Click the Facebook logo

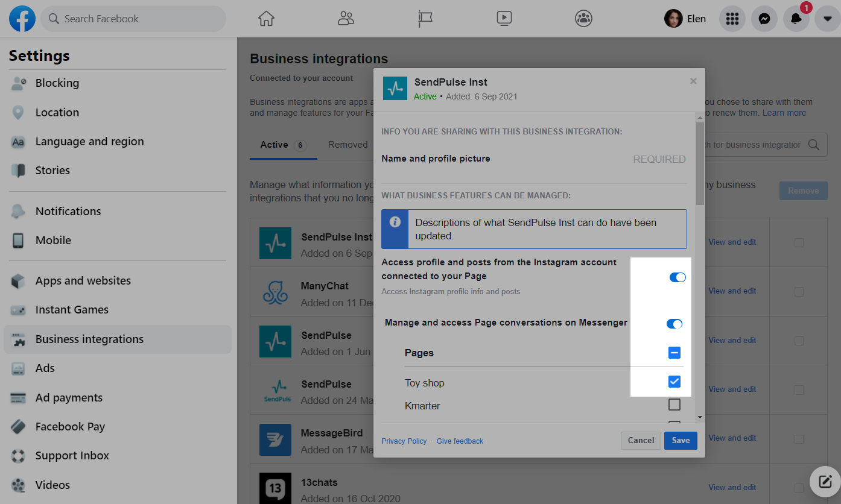[22, 19]
